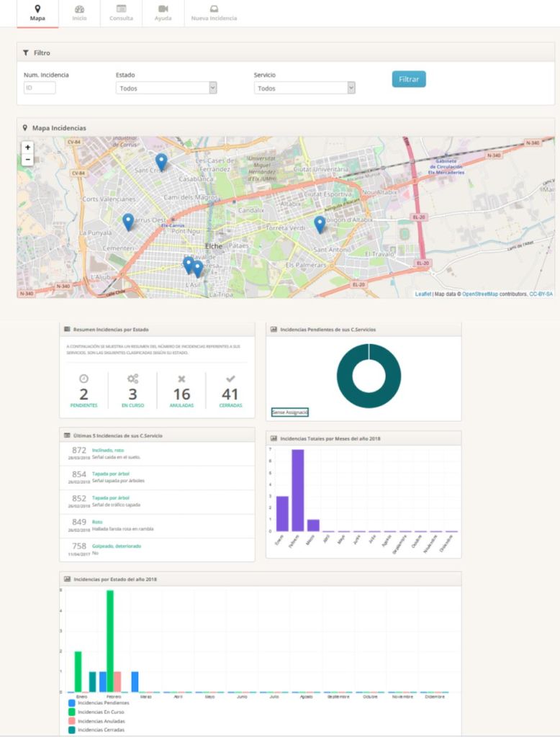Image resolution: width=560 pixels, height=737 pixels.
Task: Toggle the pink Incidencias Anuladas legend swatch
Action: (72, 721)
